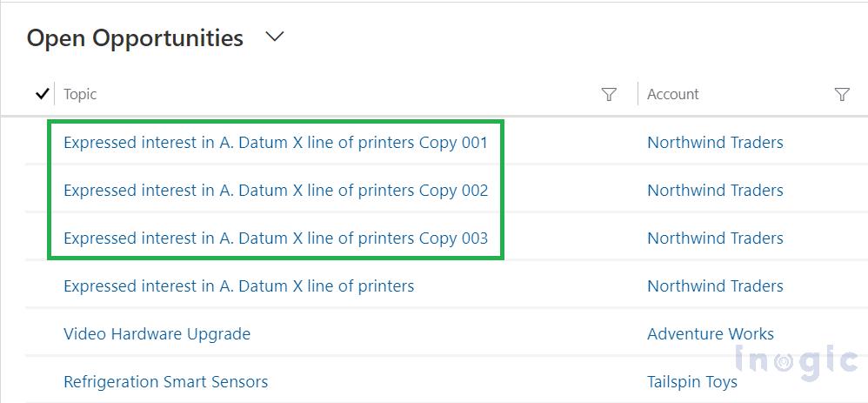Expand the Open Opportunities view dropdown
This screenshot has height=403, width=868.
tap(275, 37)
